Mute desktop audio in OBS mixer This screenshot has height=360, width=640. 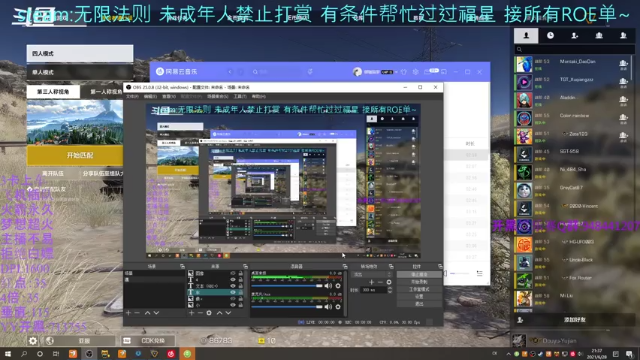(x=328, y=286)
